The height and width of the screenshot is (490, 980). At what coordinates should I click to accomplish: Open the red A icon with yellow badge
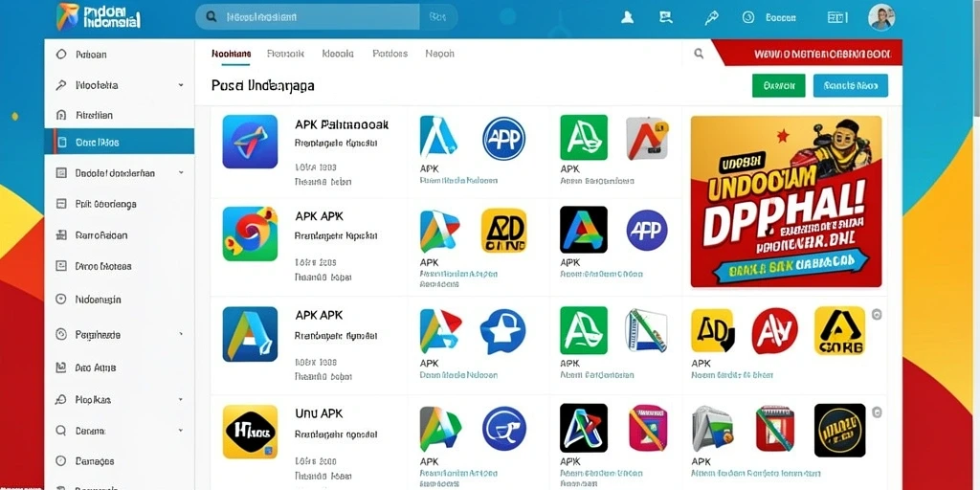point(648,138)
